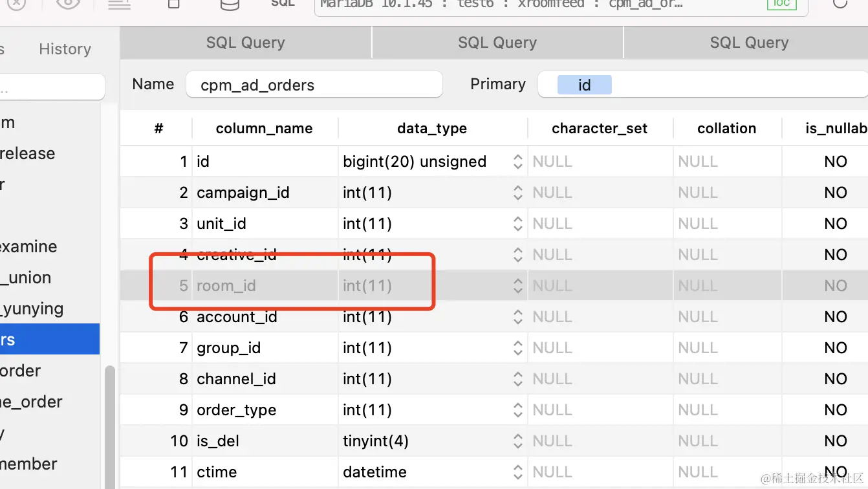This screenshot has height=489, width=868.
Task: Select sidebar table ending in _yunying
Action: [50, 309]
